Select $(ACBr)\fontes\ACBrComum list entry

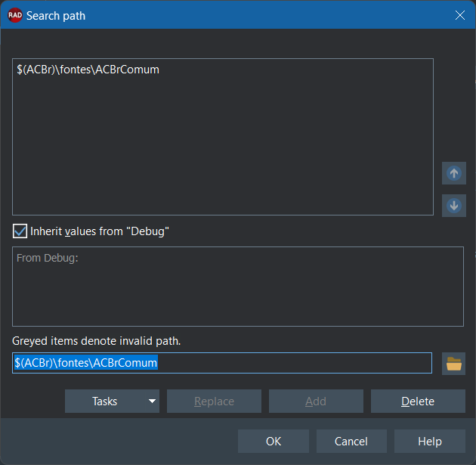coord(88,70)
